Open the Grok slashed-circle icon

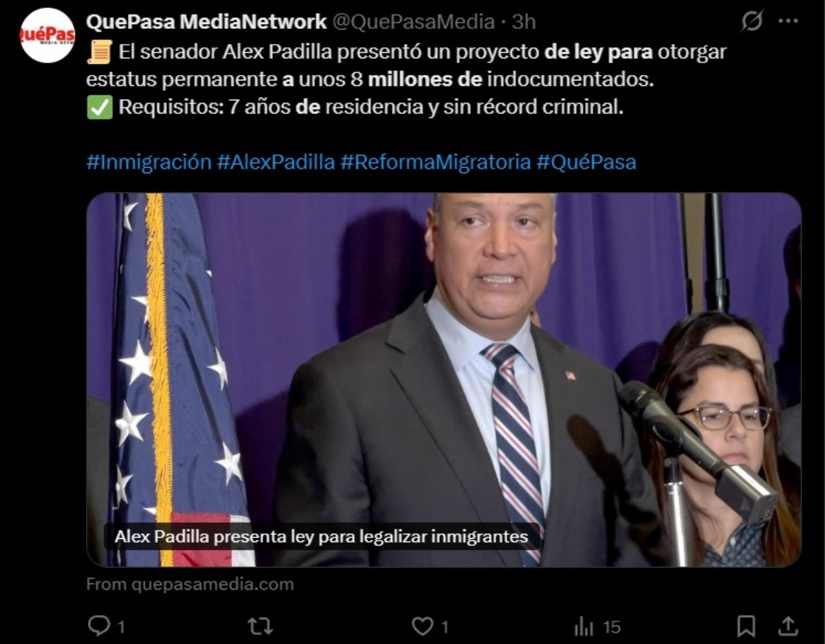[x=751, y=22]
